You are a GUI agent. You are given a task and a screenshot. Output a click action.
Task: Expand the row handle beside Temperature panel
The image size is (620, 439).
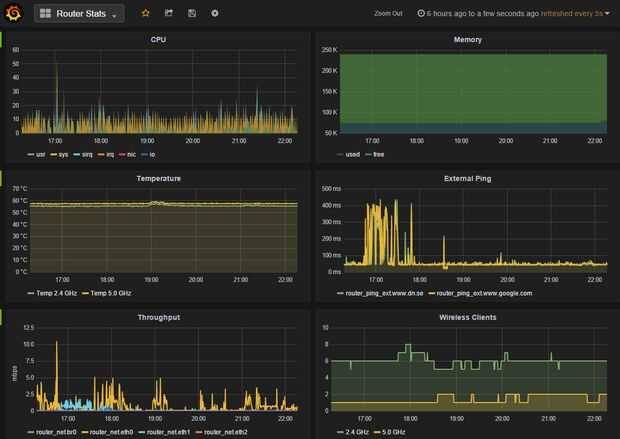[x=1, y=178]
